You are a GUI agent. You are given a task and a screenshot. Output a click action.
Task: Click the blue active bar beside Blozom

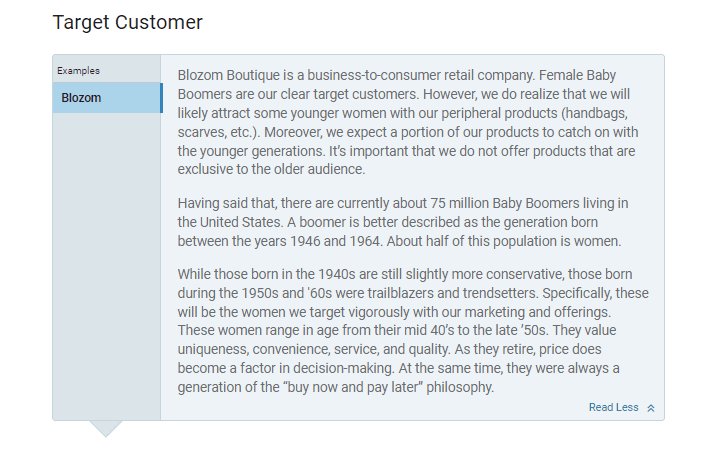point(161,98)
